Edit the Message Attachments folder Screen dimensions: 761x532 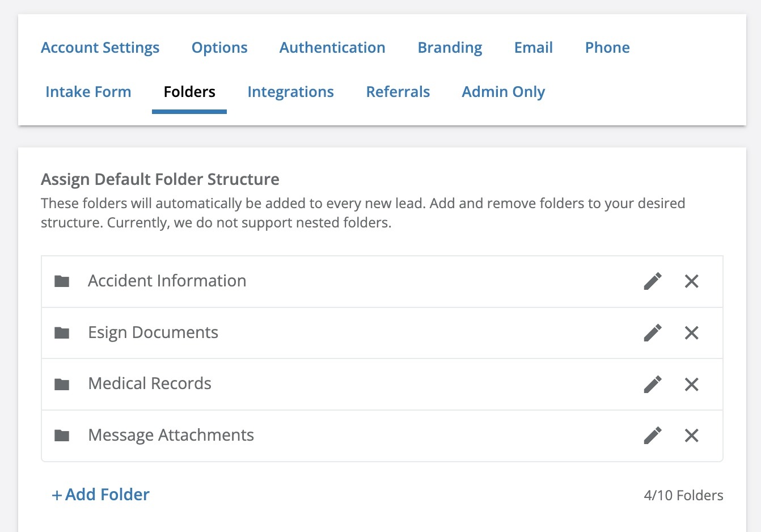653,435
